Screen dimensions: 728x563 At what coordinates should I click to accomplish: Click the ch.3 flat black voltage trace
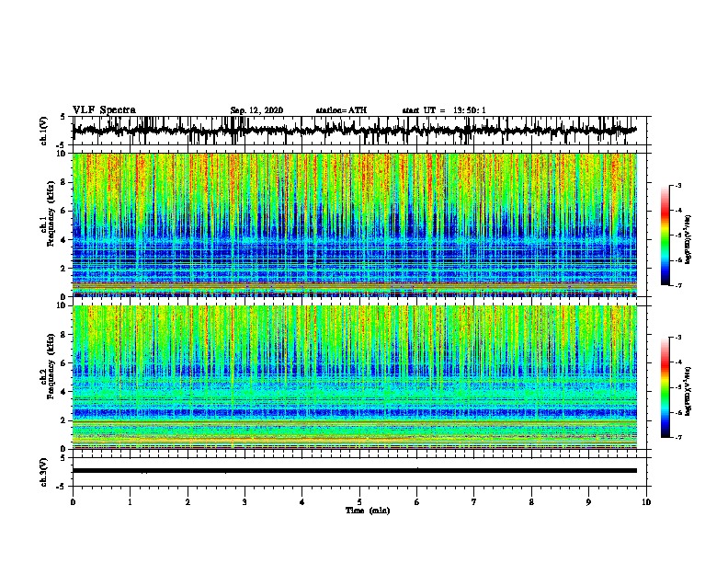355,471
